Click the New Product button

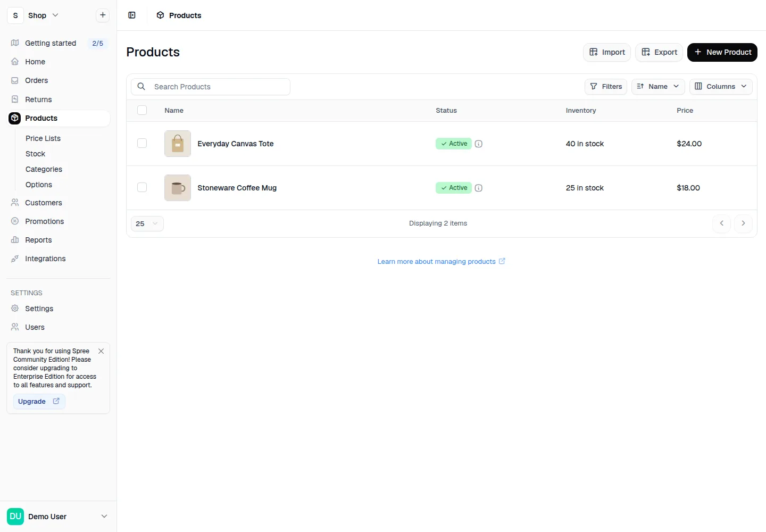tap(722, 52)
